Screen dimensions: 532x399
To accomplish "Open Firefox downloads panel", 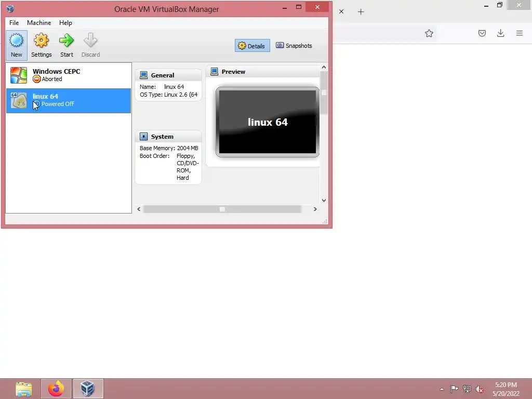I will pos(500,33).
